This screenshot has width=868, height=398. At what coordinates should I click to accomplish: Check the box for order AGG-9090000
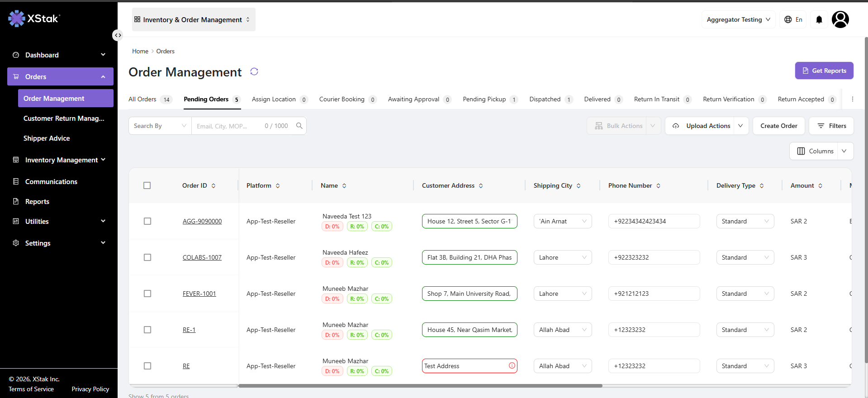point(147,221)
